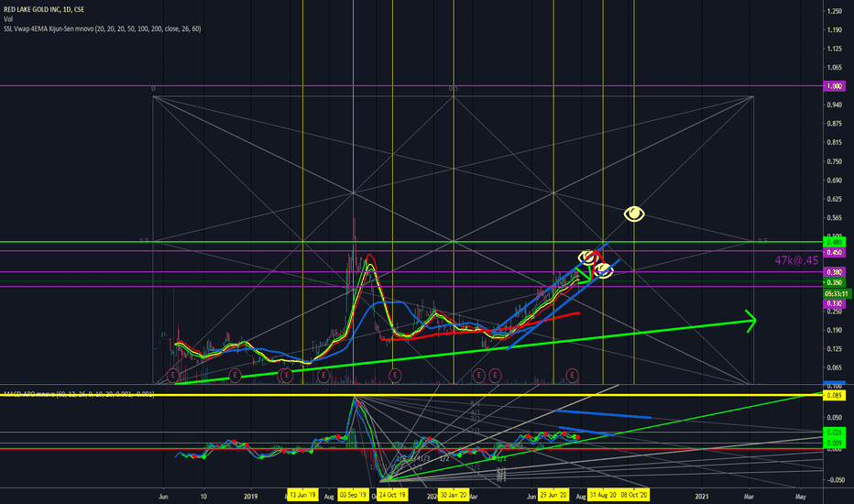The height and width of the screenshot is (504, 854).
Task: Select the Vol indicator legend
Action: pyautogui.click(x=8, y=19)
